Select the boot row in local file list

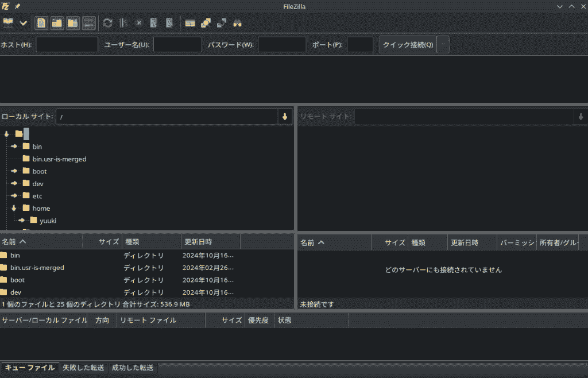pyautogui.click(x=146, y=280)
